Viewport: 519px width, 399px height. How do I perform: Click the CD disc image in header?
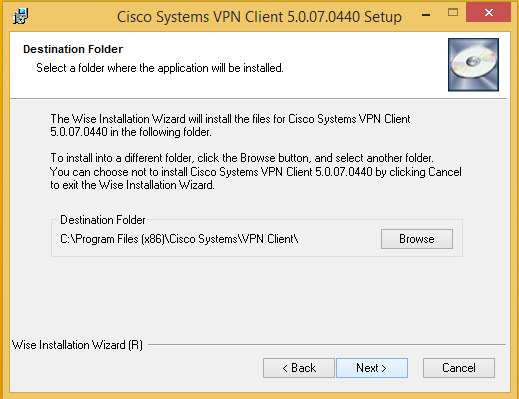(473, 65)
